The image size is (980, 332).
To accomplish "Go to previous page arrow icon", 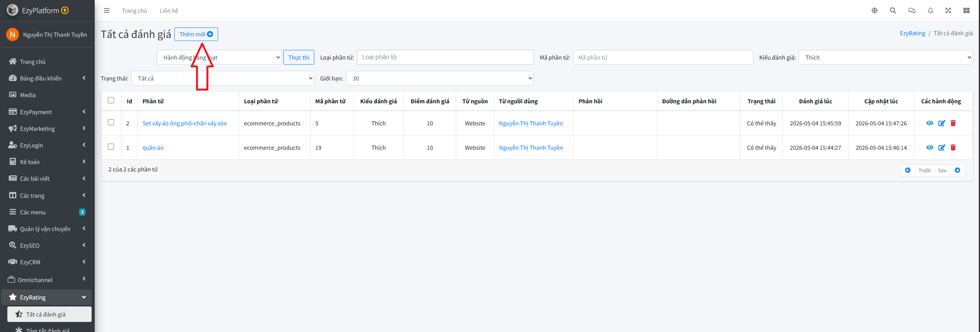I will (908, 170).
